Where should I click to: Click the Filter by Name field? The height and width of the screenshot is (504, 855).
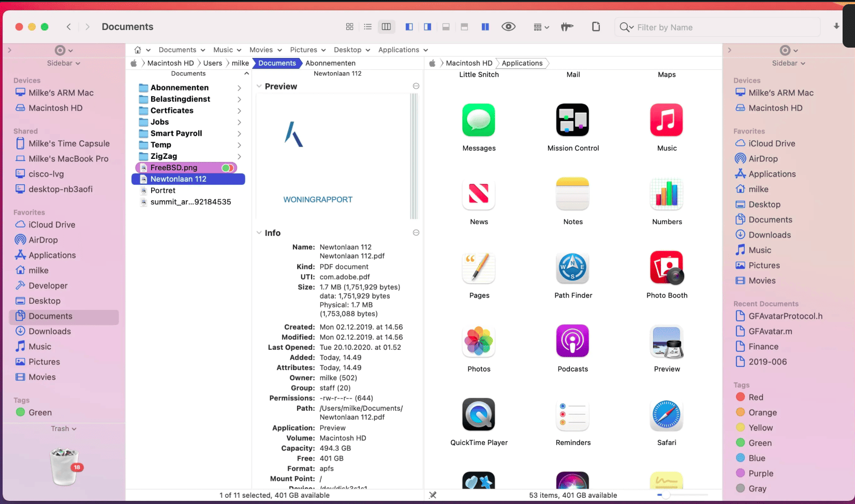pos(717,27)
